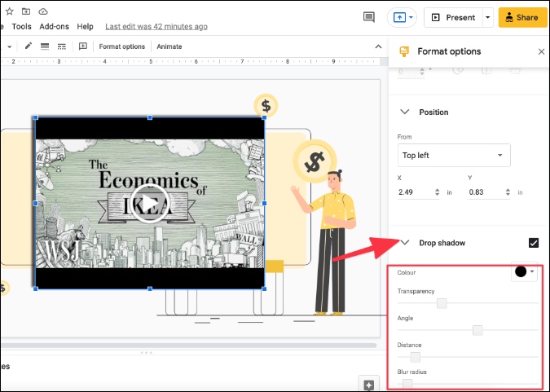Click the Share button

coord(522,17)
